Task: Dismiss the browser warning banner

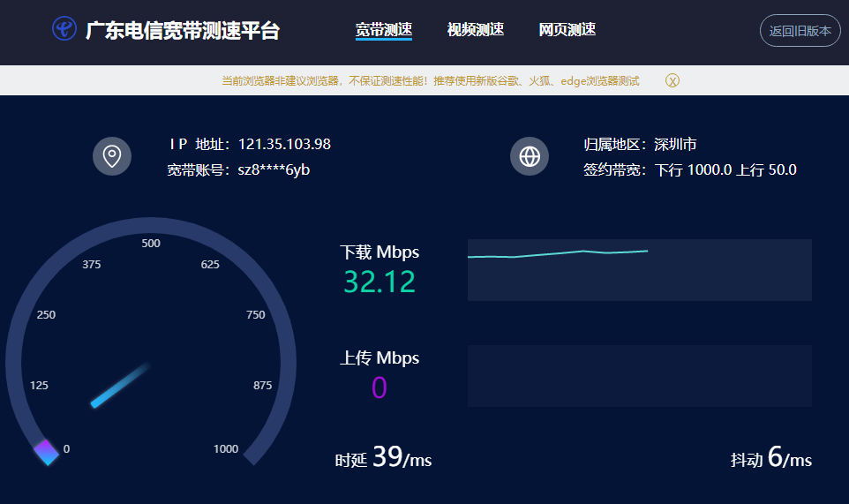Action: click(672, 80)
